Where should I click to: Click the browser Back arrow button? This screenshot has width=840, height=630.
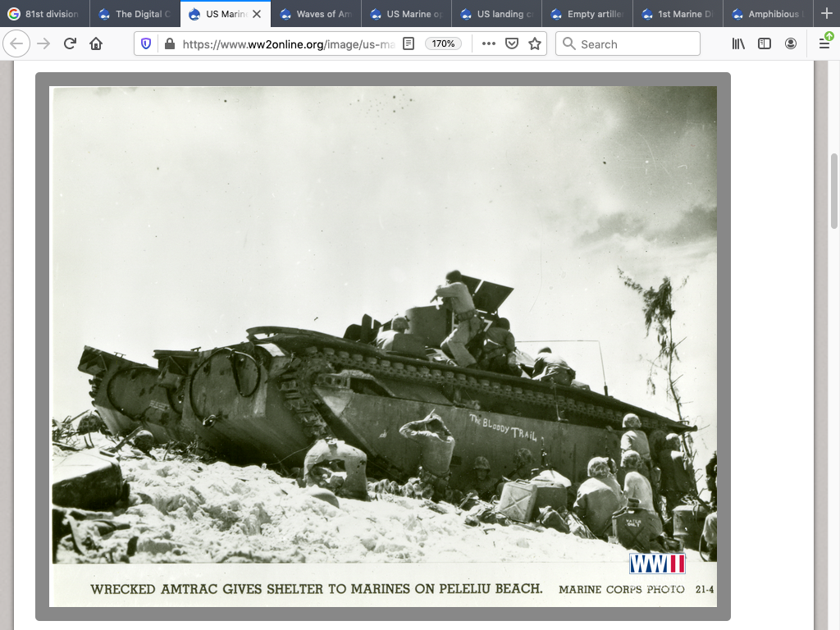(16, 43)
